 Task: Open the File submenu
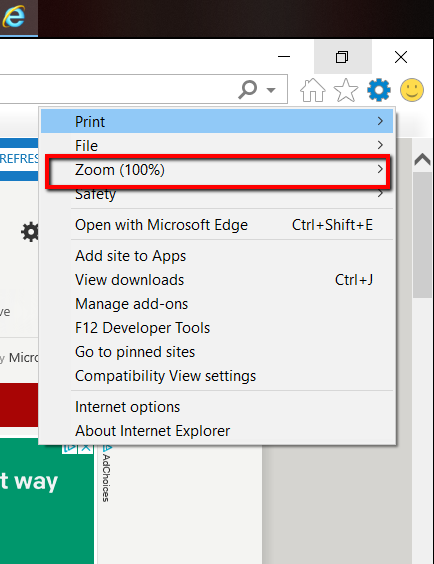218,145
